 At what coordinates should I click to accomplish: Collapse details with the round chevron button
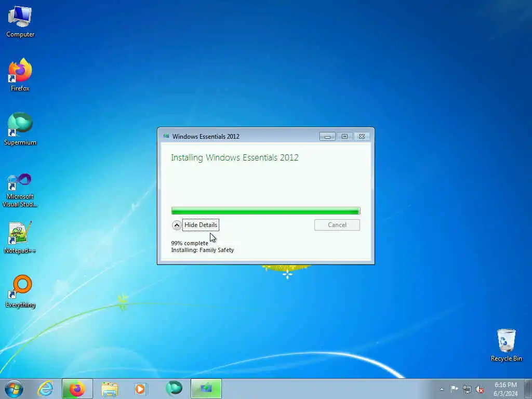pyautogui.click(x=177, y=225)
